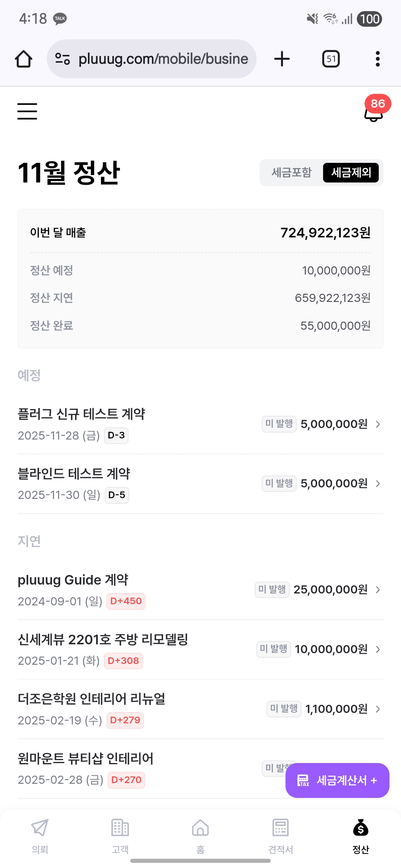The width and height of the screenshot is (401, 868).
Task: Tap the 세금계산서 + button
Action: coord(337,780)
